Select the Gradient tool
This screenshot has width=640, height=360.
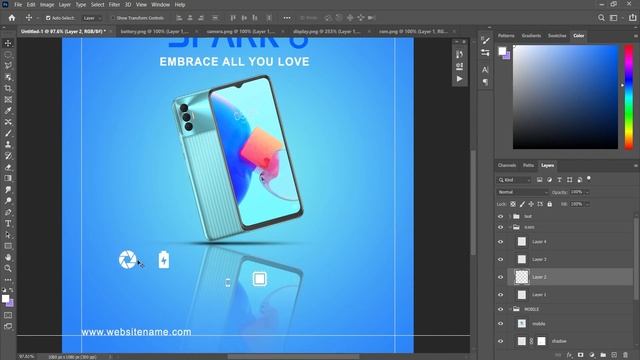8,178
